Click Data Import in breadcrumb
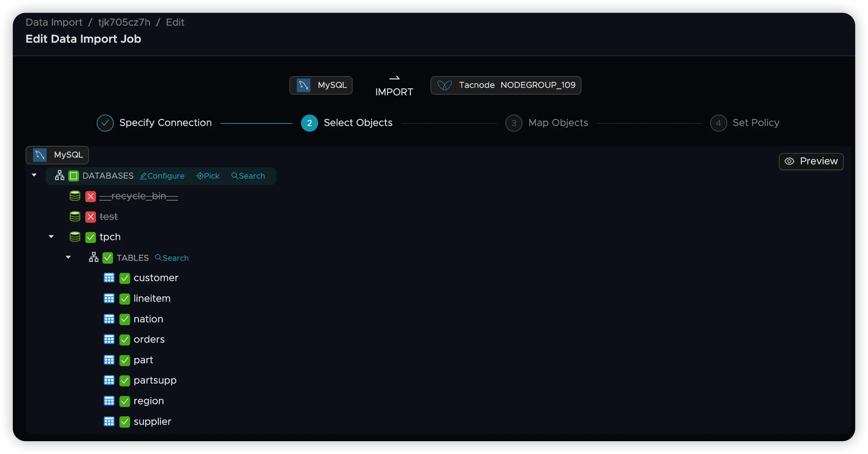This screenshot has height=454, width=868. tap(54, 22)
